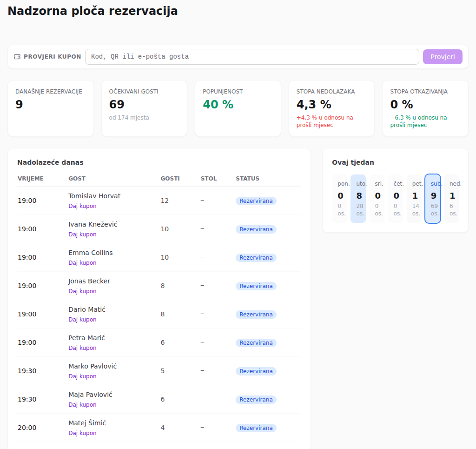
Task: Open the Stopa nedolazaka card
Action: [x=331, y=108]
